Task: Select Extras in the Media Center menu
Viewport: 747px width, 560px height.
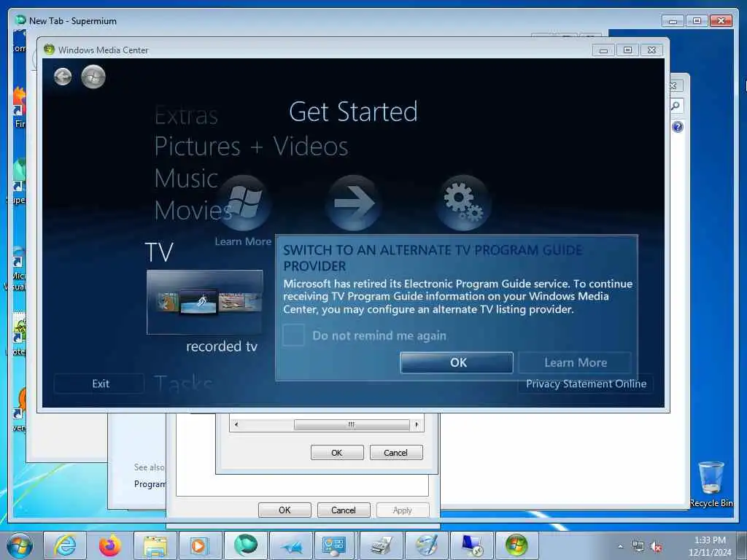Action: point(186,116)
